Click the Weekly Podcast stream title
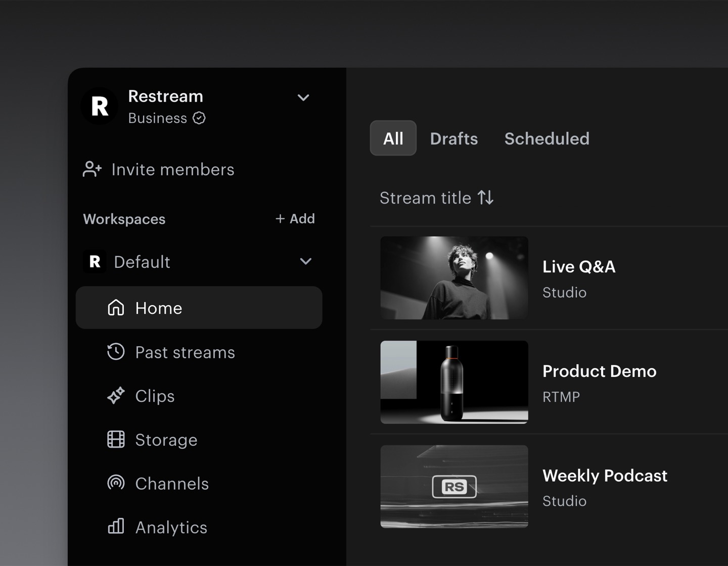This screenshot has width=728, height=566. (605, 476)
